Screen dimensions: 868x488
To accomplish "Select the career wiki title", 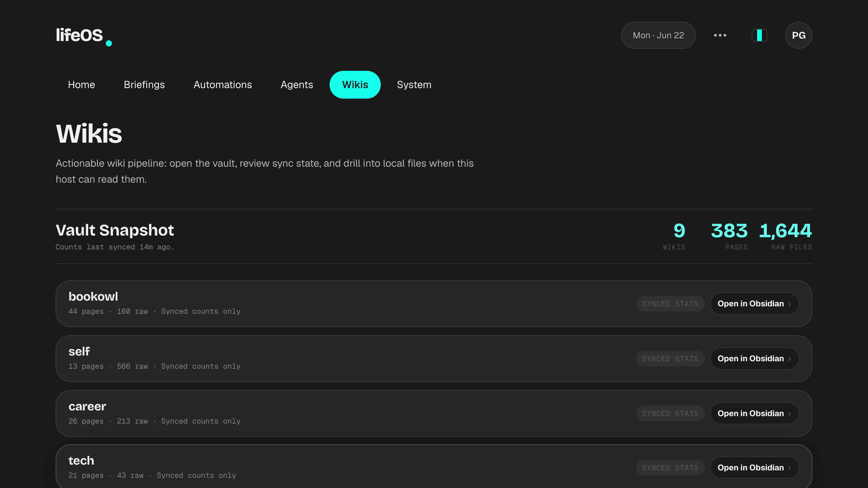I will [87, 406].
